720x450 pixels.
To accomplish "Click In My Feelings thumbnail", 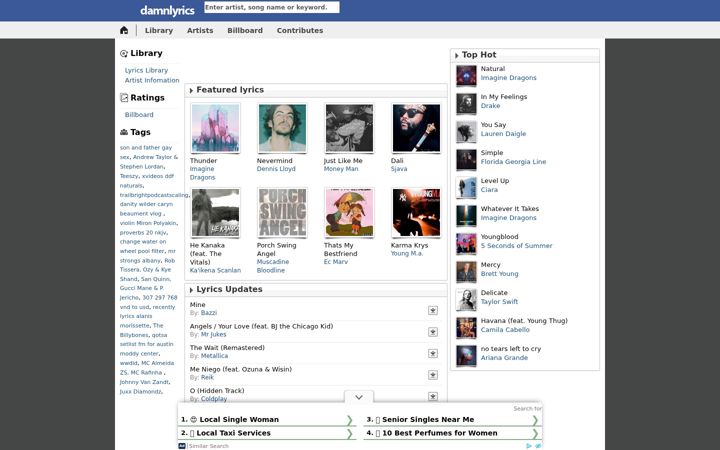I will [466, 103].
